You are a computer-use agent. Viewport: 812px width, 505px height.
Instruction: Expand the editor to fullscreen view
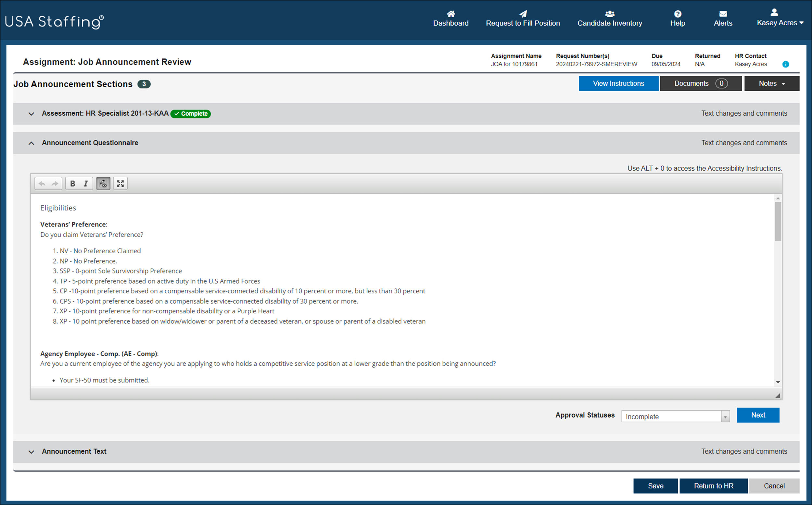pyautogui.click(x=120, y=183)
